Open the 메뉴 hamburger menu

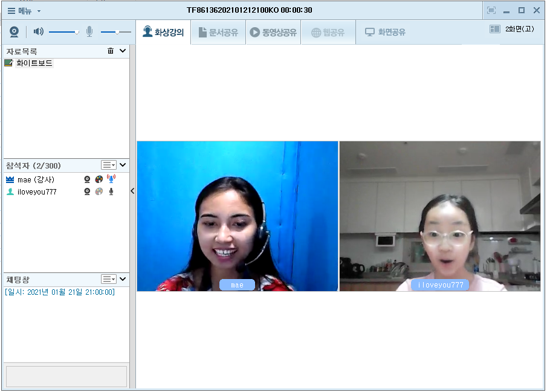[x=24, y=10]
